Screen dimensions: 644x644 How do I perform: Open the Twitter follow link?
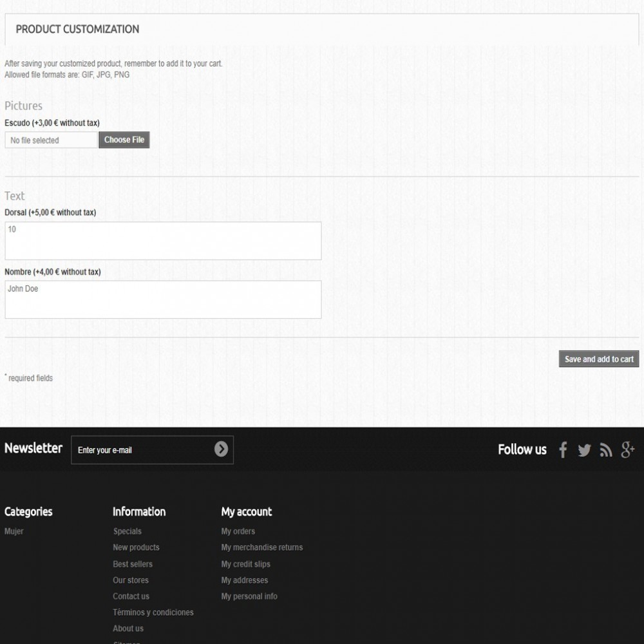pos(584,450)
